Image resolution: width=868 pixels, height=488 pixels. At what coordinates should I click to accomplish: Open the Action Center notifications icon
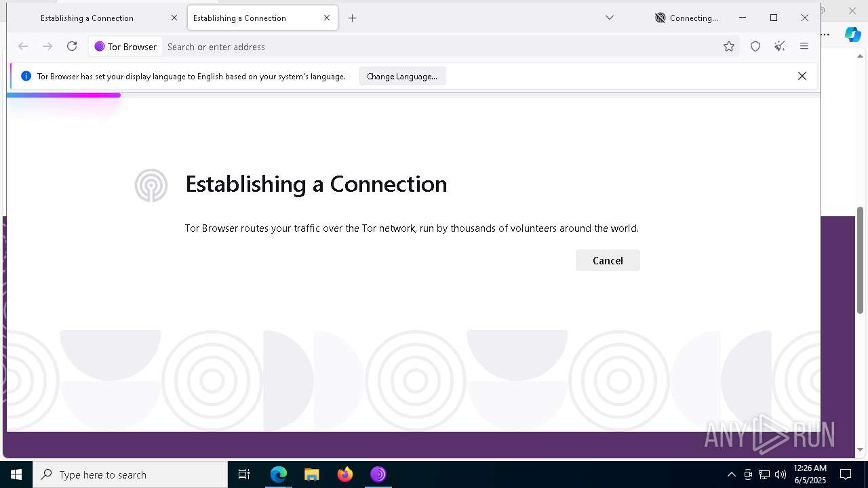click(846, 474)
